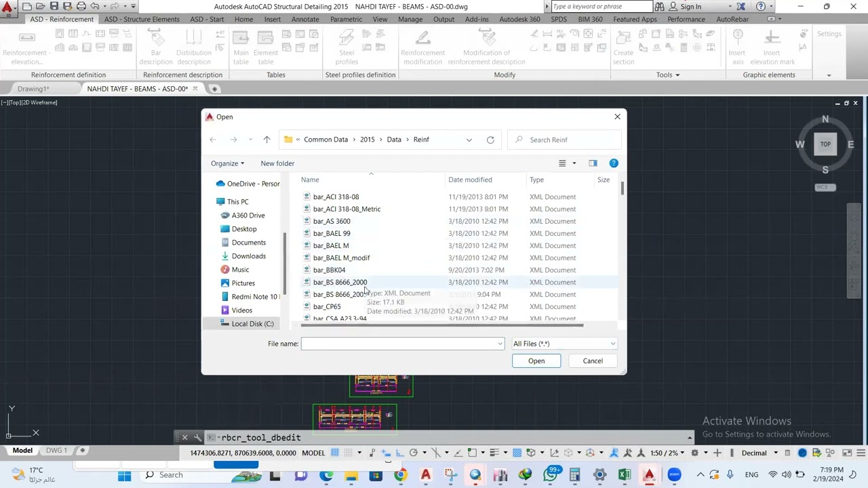Click the new drawing tab plus icon
The image size is (868, 488).
(214, 89)
